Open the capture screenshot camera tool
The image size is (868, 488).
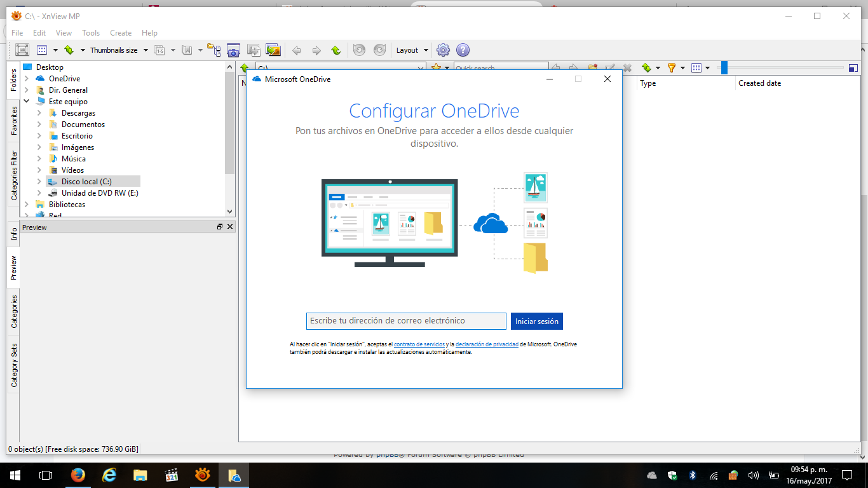pos(233,50)
